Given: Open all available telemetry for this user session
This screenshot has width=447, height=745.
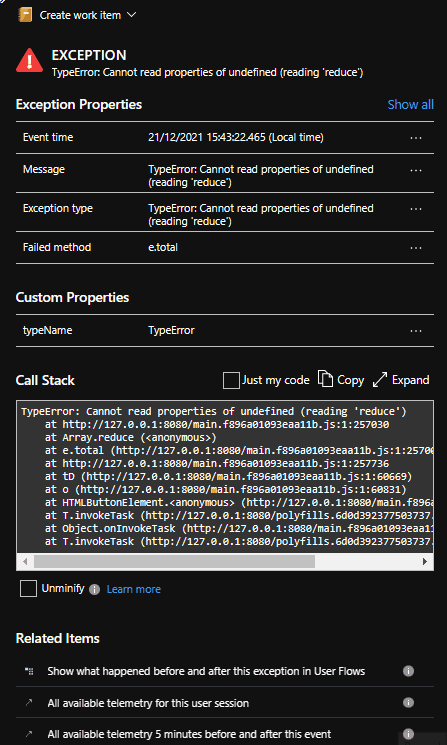Looking at the screenshot, I should click(x=148, y=703).
